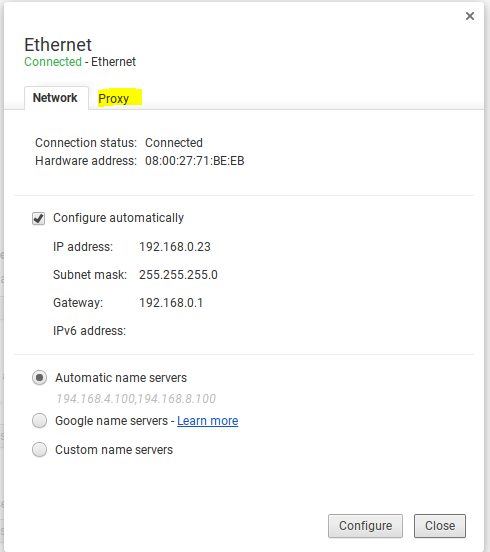This screenshot has width=490, height=552.
Task: Click the name servers field 194.168.4.100,194.168.8.100
Action: click(136, 399)
